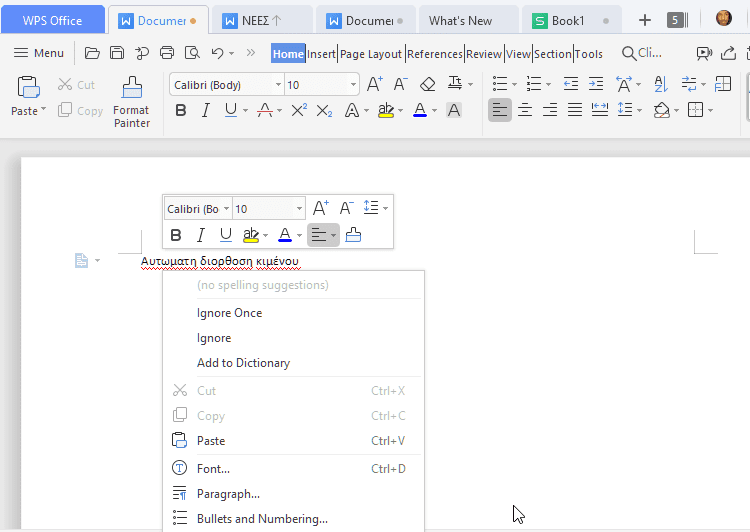Open Paragraph... from context menu
This screenshot has height=532, width=750.
click(293, 494)
